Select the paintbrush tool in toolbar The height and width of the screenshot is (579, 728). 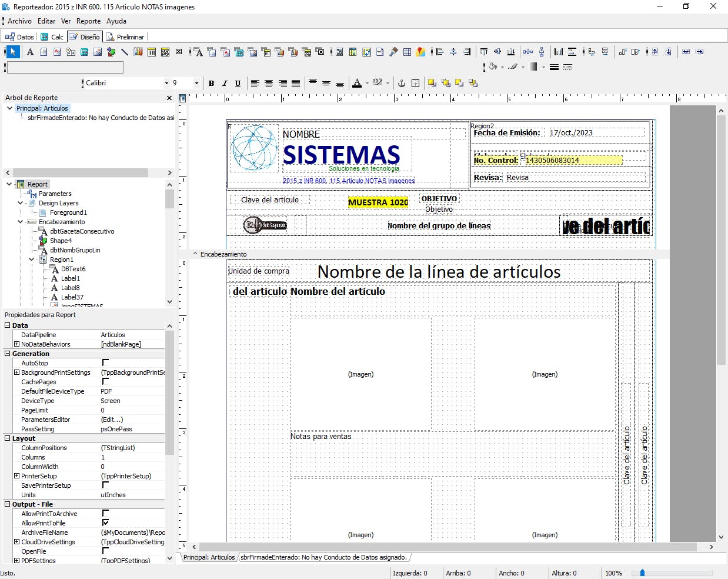[x=393, y=52]
